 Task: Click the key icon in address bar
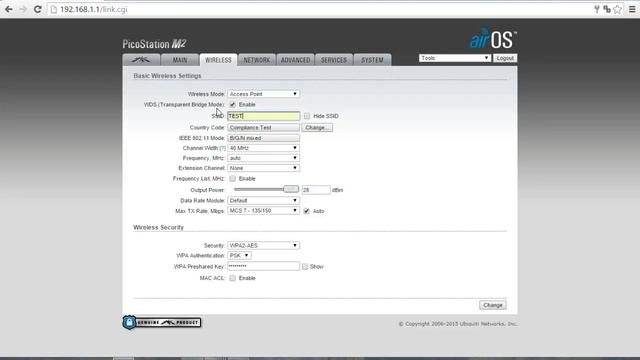[x=597, y=9]
